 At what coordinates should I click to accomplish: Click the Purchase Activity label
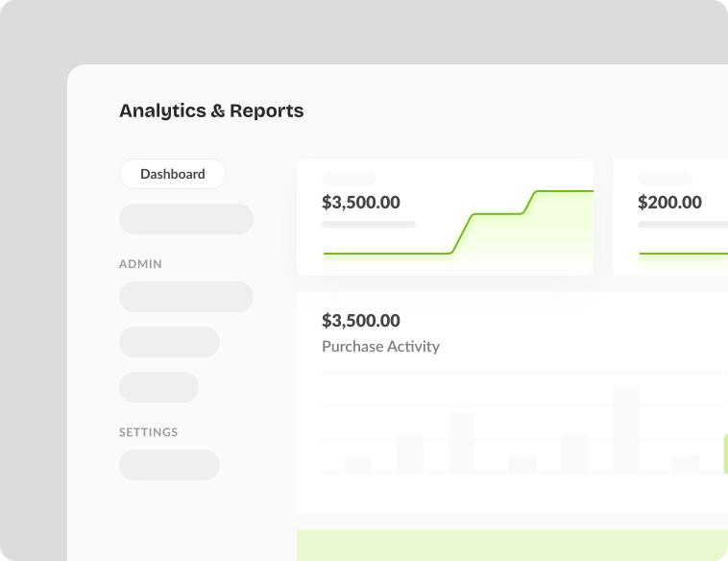(x=380, y=347)
